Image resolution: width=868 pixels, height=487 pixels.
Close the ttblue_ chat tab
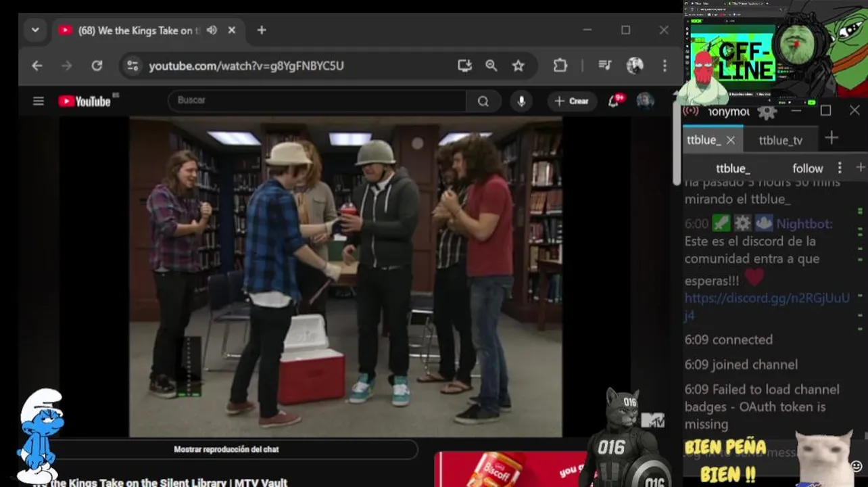pos(730,140)
